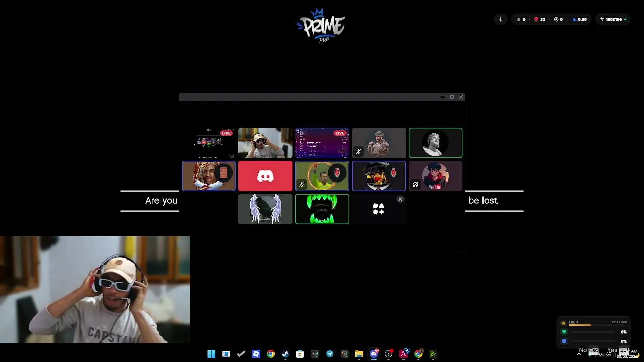Select the marble bust statue avatar tile

click(435, 143)
